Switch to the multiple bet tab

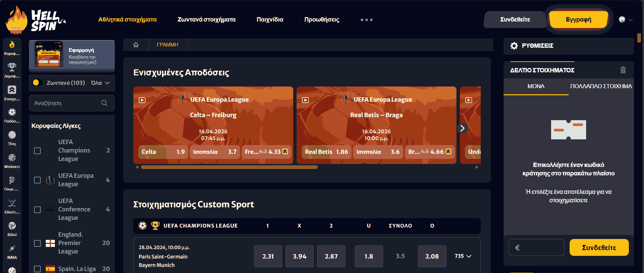click(x=601, y=86)
